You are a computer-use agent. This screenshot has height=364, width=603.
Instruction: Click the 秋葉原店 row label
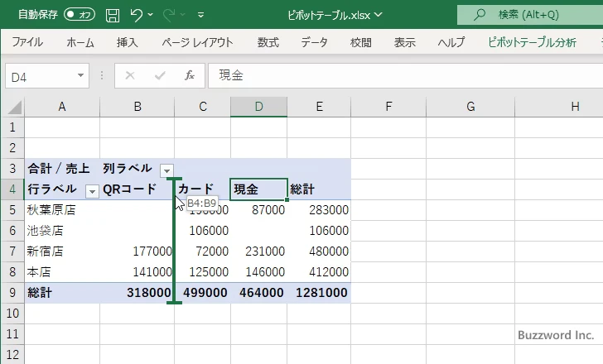[x=62, y=210]
